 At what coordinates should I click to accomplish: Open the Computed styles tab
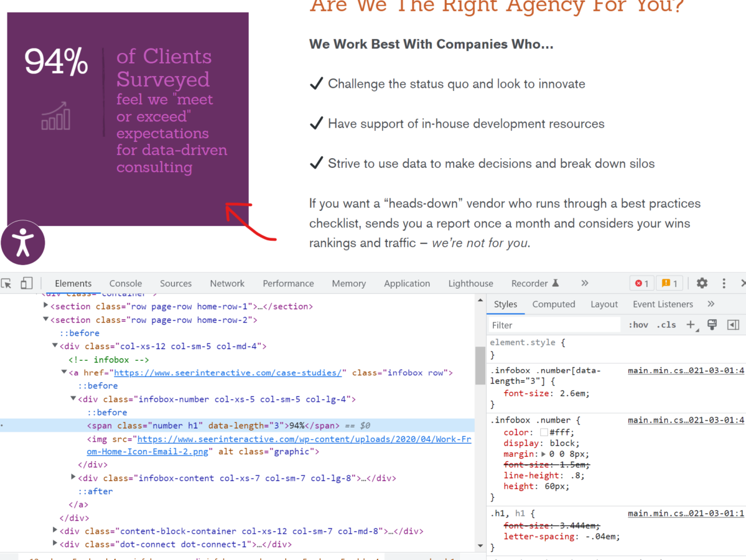(553, 304)
